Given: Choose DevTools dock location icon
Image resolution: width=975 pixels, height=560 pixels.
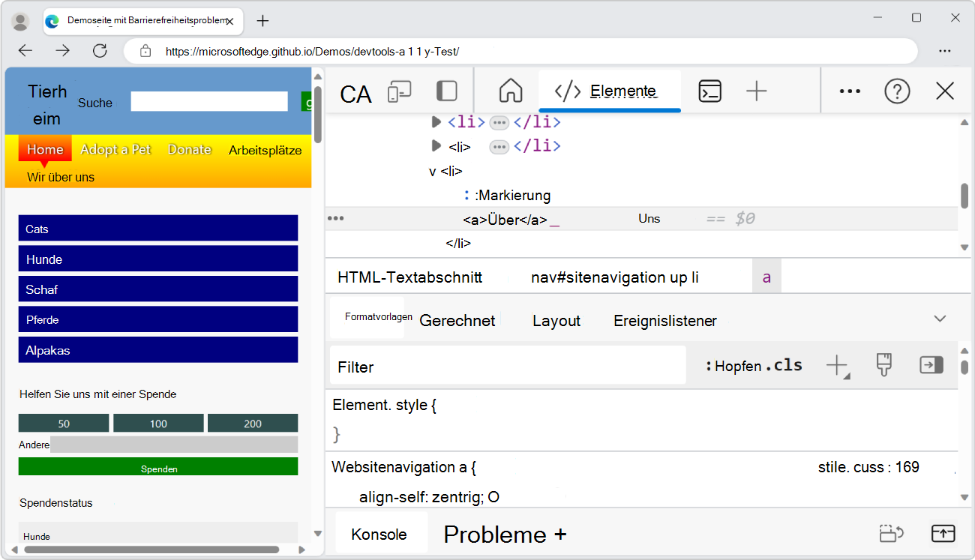Looking at the screenshot, I should coord(447,90).
